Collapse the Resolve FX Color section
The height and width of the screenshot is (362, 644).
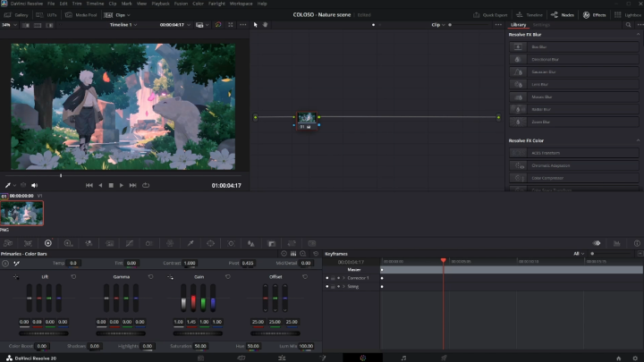click(638, 141)
